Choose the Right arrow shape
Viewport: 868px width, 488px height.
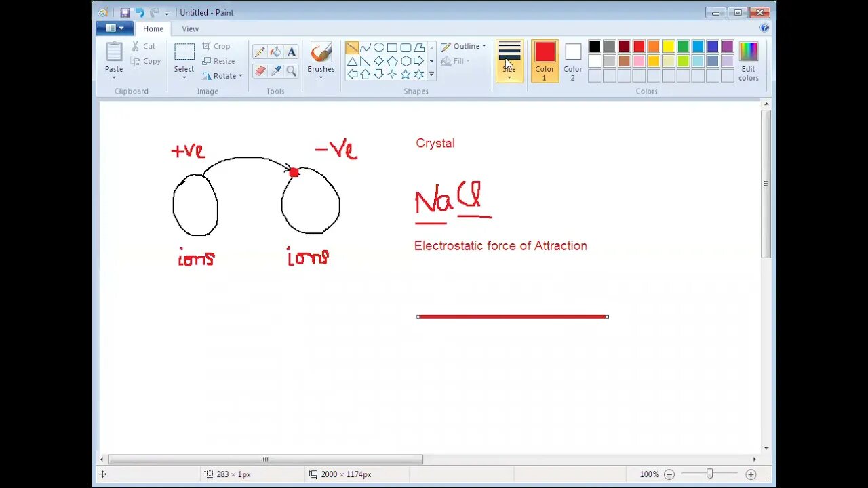pos(419,61)
